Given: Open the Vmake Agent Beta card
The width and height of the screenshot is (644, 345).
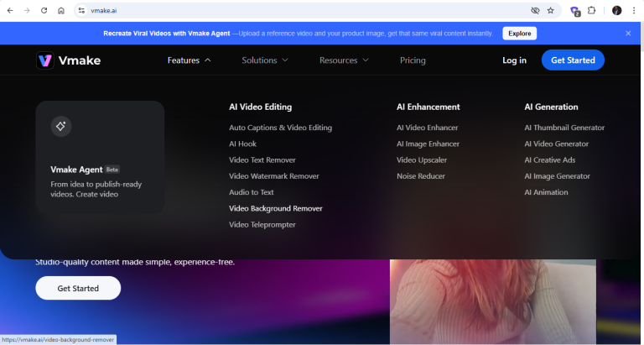Looking at the screenshot, I should coord(100,157).
